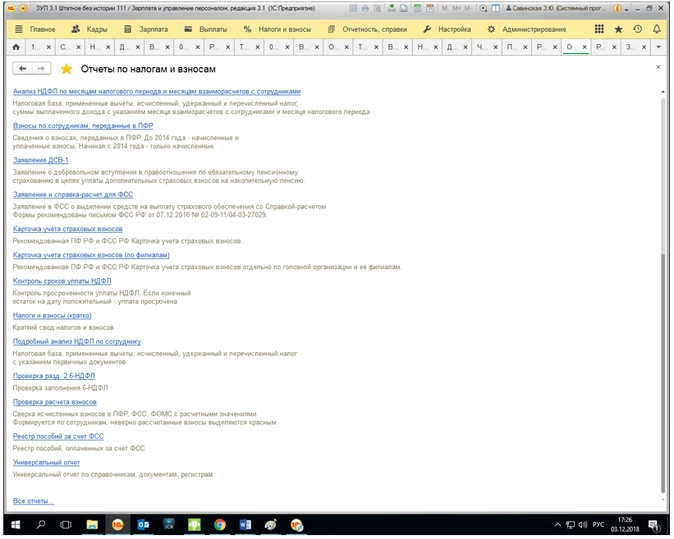Open the History clock icon
674x539 pixels.
[638, 29]
